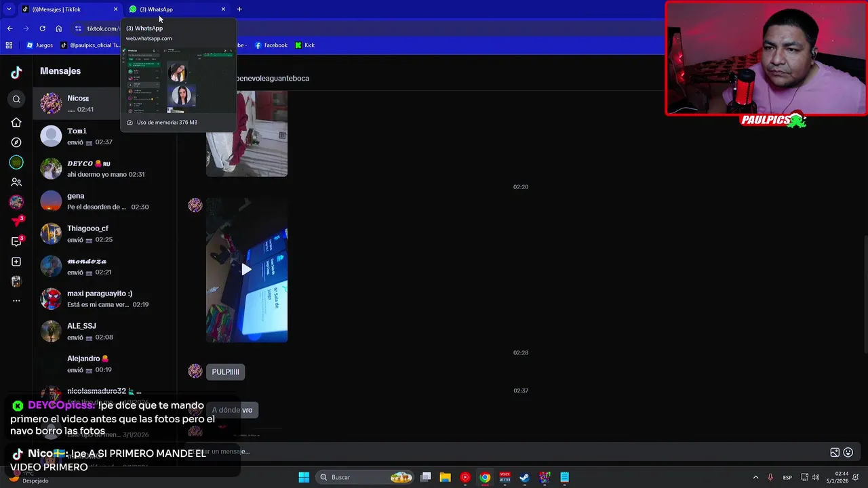Select the (6)Mensajes | TikTok tab
Image resolution: width=868 pixels, height=488 pixels.
(69, 9)
